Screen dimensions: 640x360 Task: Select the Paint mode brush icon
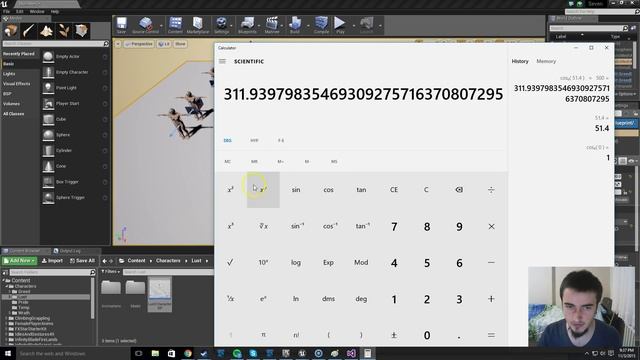pos(28,31)
